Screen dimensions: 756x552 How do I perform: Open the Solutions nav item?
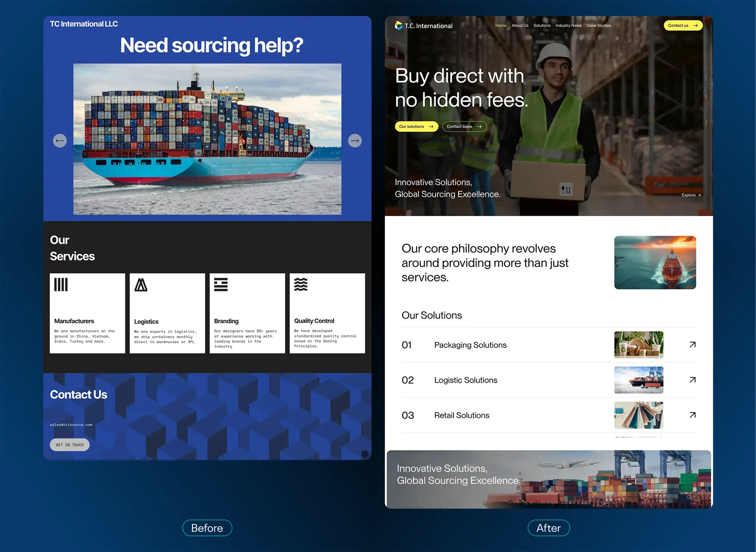542,25
